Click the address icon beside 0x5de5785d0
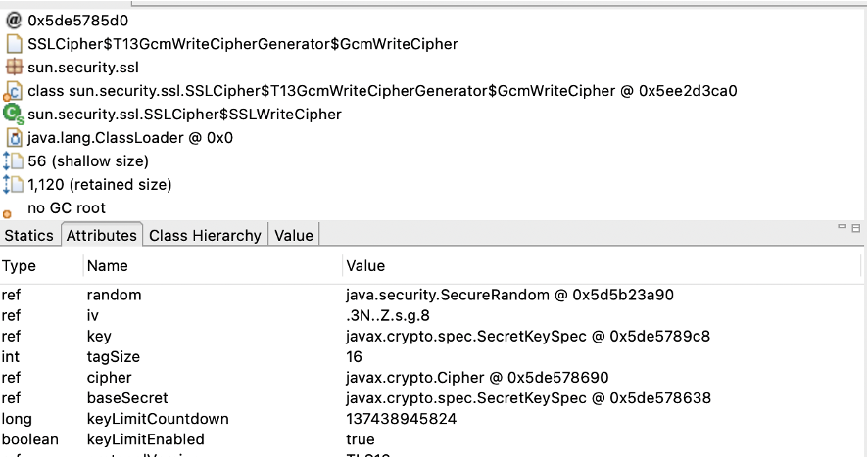 coord(13,20)
